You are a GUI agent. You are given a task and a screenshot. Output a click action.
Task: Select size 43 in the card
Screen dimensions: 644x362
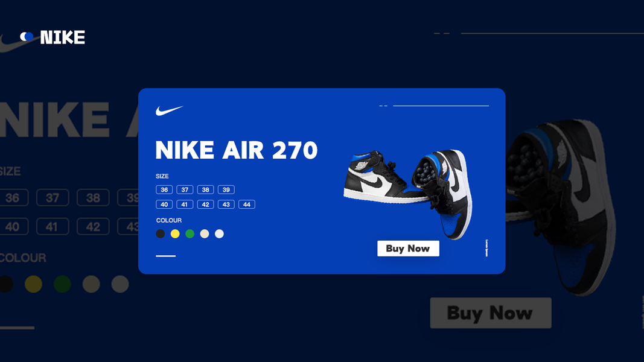click(x=226, y=205)
